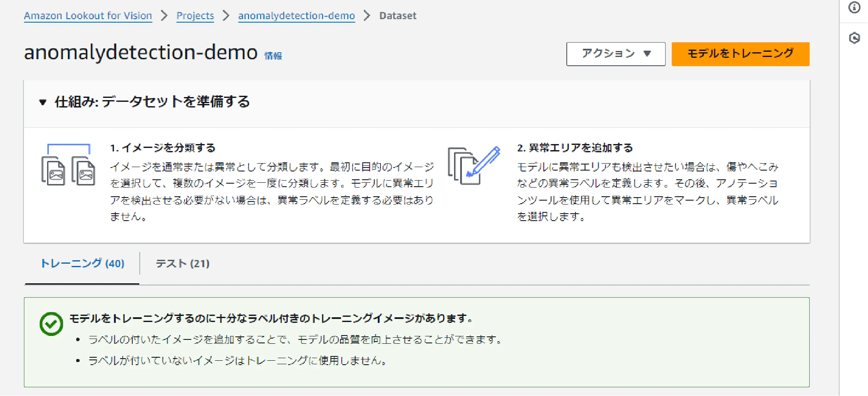Click the bullet ラベルの付いたイメージを追加することで
Screen dimensions: 868x396
(296, 339)
